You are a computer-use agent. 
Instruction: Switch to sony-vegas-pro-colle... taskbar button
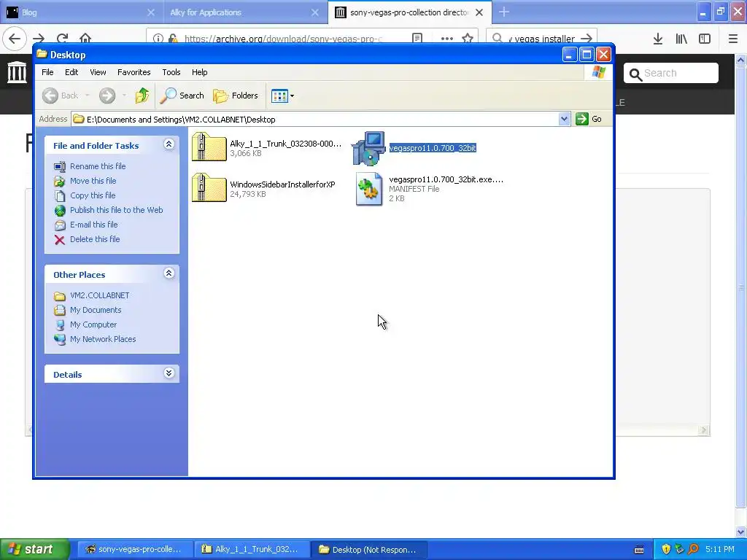[x=135, y=549]
